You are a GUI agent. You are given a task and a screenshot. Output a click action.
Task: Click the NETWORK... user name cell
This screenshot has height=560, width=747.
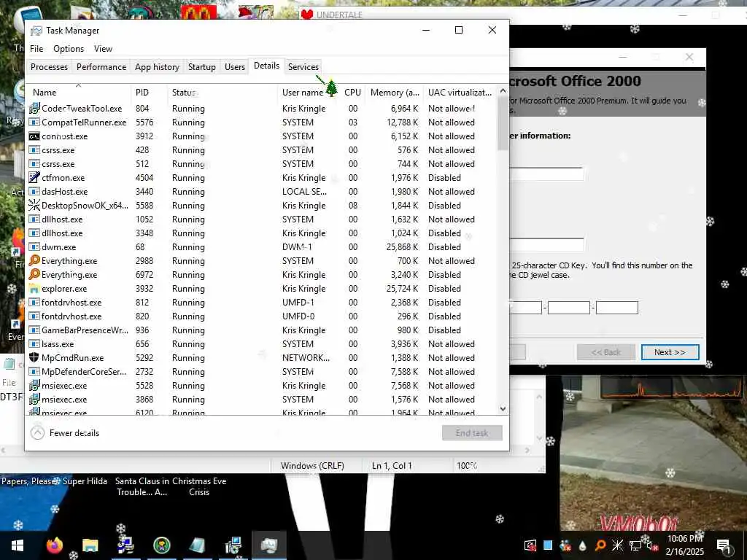click(306, 357)
